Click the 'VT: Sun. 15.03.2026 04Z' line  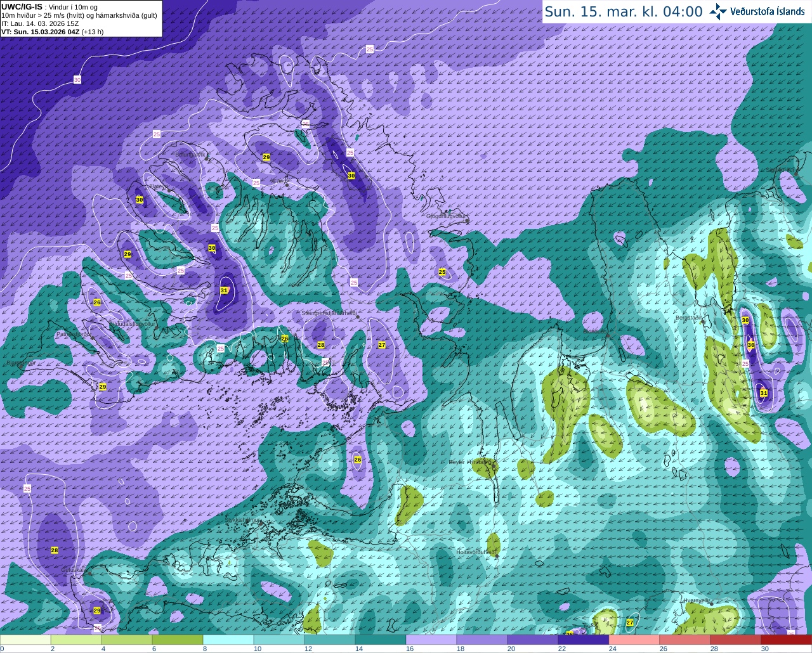point(52,32)
